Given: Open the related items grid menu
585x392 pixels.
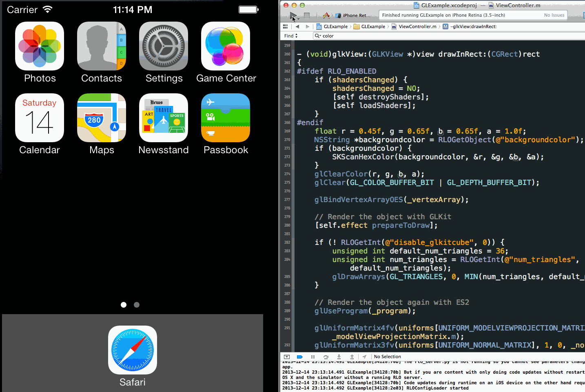Looking at the screenshot, I should pyautogui.click(x=285, y=26).
